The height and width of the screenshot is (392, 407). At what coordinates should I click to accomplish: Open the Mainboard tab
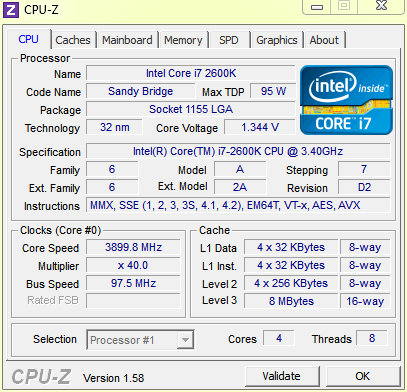[x=127, y=40]
